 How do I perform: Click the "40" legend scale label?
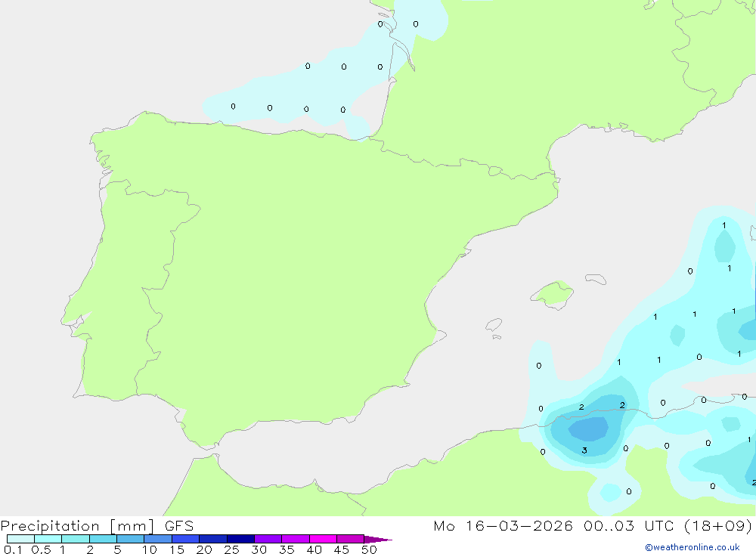coord(314,549)
